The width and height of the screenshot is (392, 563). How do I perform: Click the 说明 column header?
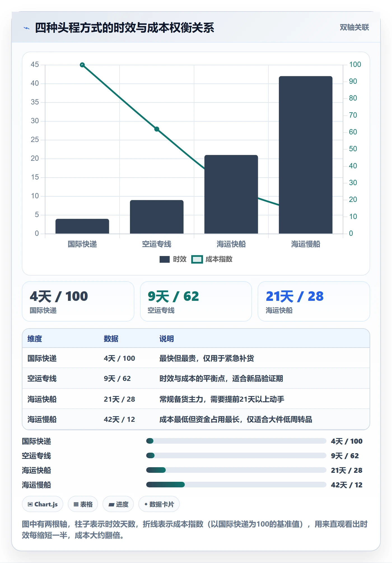coord(167,339)
